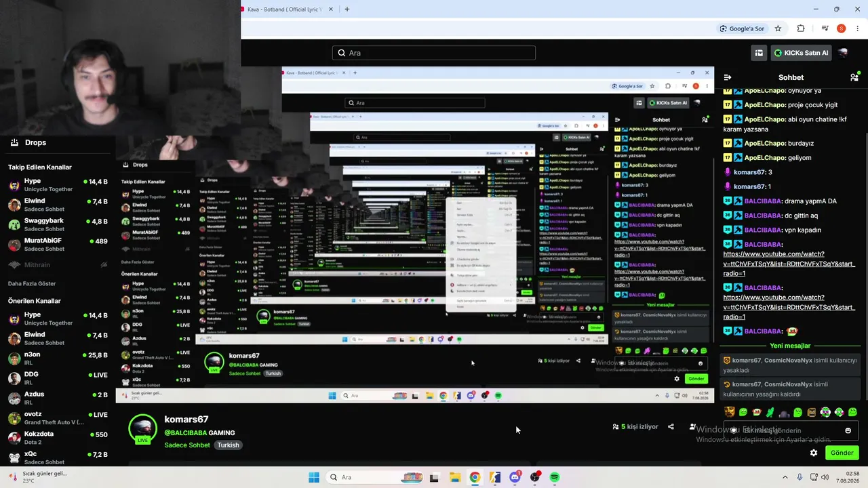Open Chrome extensions puzzle icon

pyautogui.click(x=801, y=28)
